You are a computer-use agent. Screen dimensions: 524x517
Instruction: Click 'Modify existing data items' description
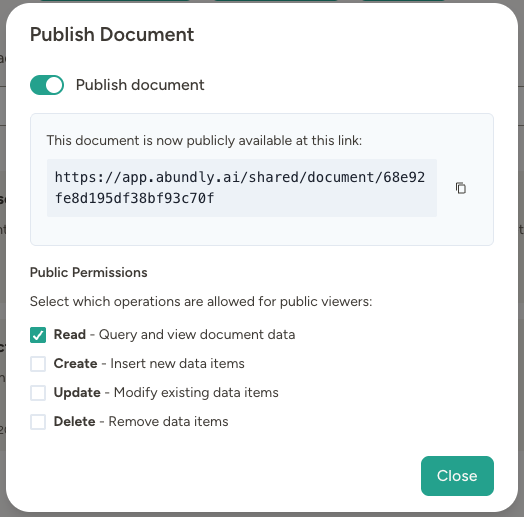(x=196, y=392)
